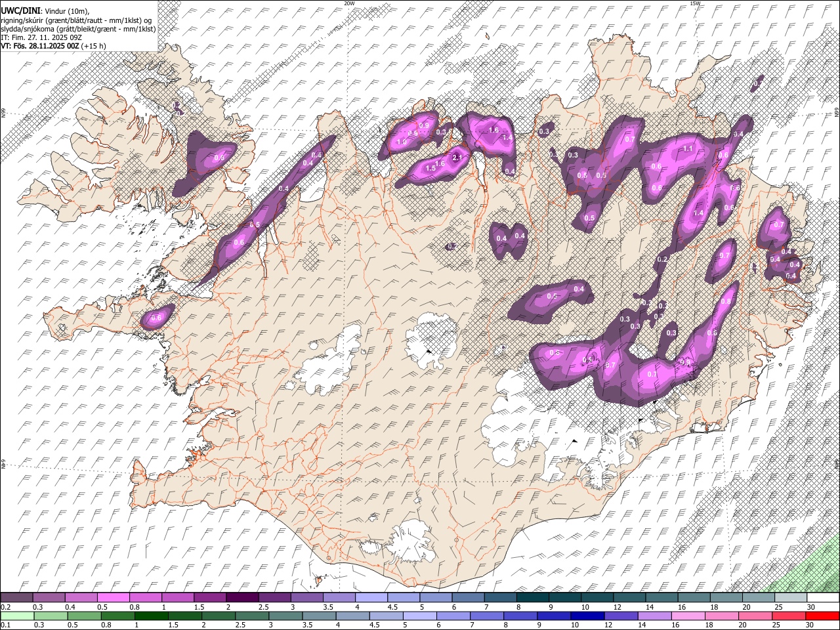Screen dimensions: 840x630
Task: Pick the upper legend swatch labelled 18
Action: 727,598
